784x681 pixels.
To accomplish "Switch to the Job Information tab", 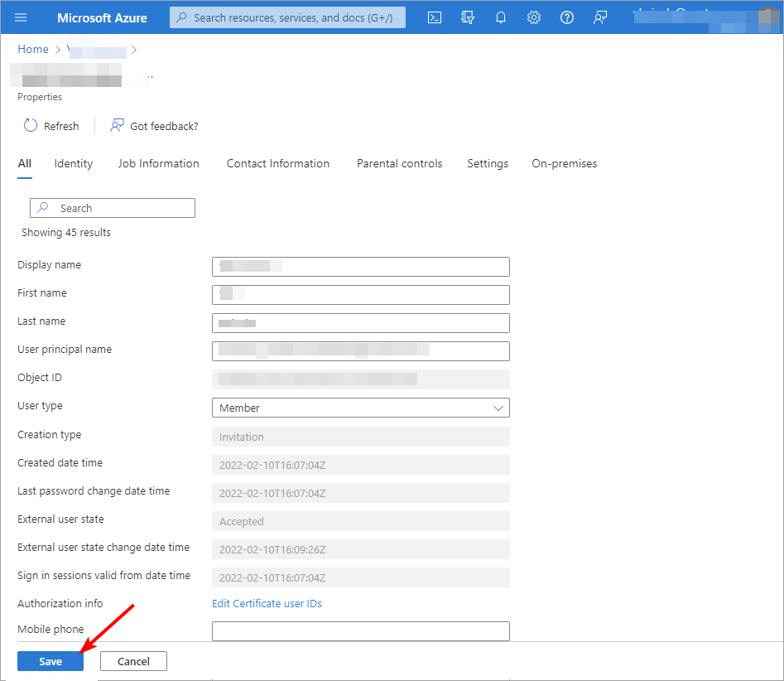I will click(x=158, y=163).
